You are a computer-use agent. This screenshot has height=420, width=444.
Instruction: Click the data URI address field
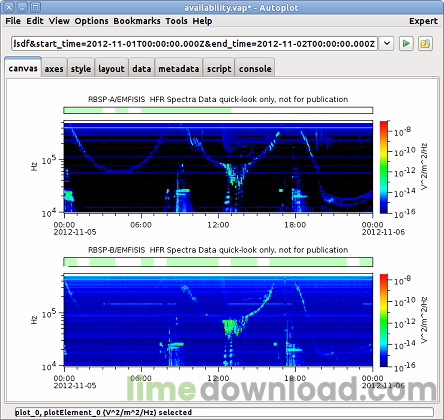click(194, 44)
